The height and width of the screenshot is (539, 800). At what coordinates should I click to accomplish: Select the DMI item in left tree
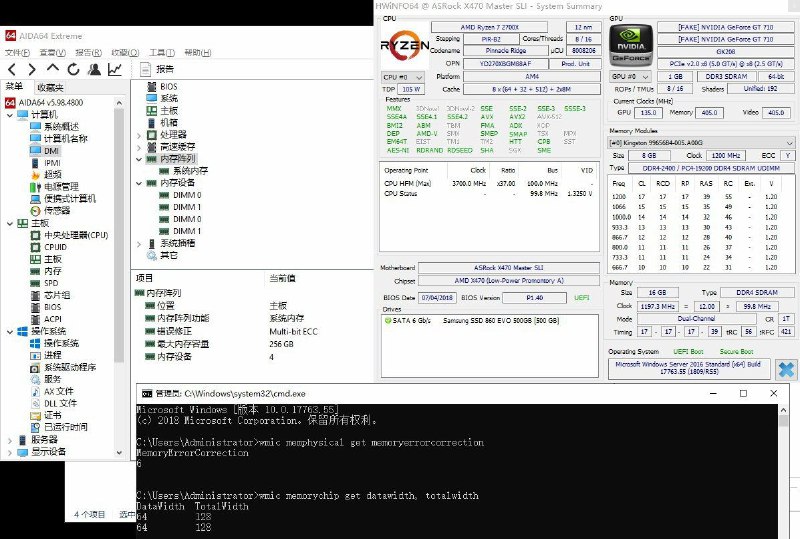[52, 151]
